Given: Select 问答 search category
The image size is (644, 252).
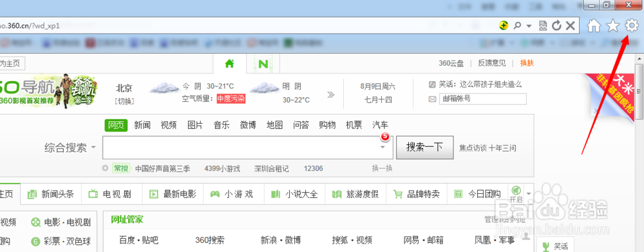Looking at the screenshot, I should [x=301, y=126].
